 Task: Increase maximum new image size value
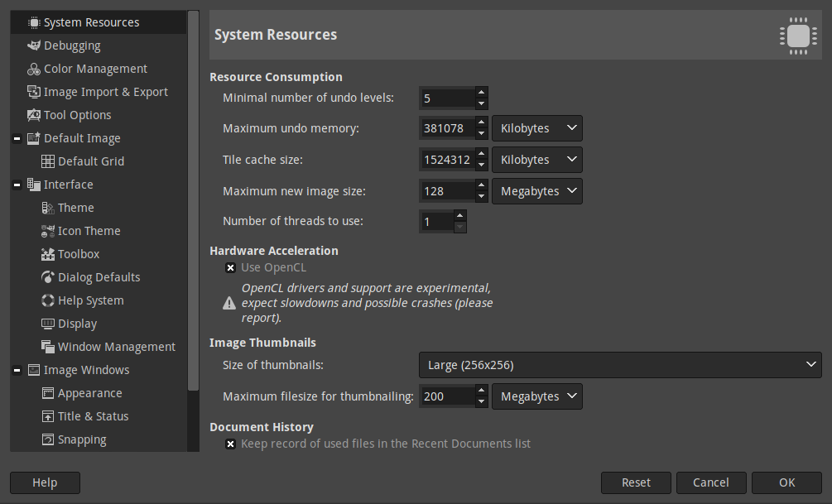[x=481, y=185]
